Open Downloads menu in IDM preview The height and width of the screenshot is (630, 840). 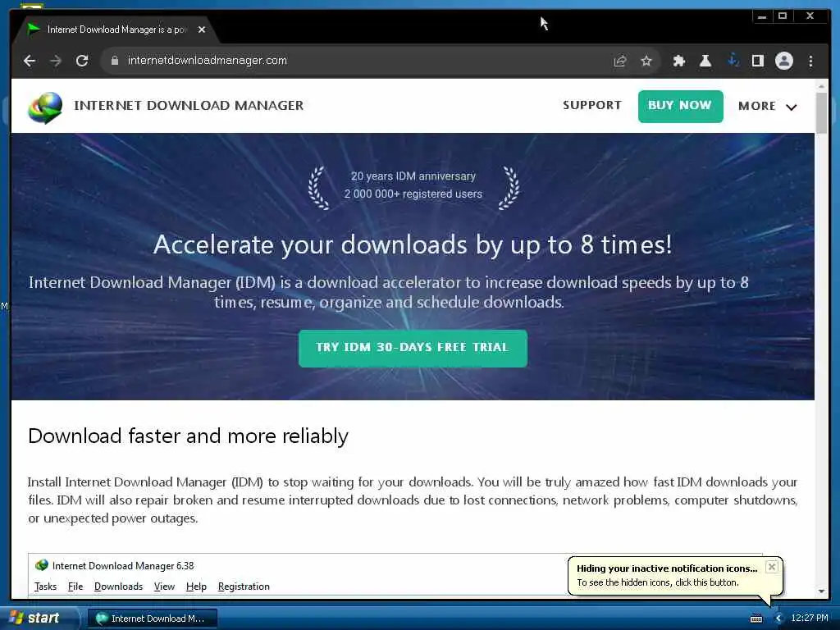118,587
